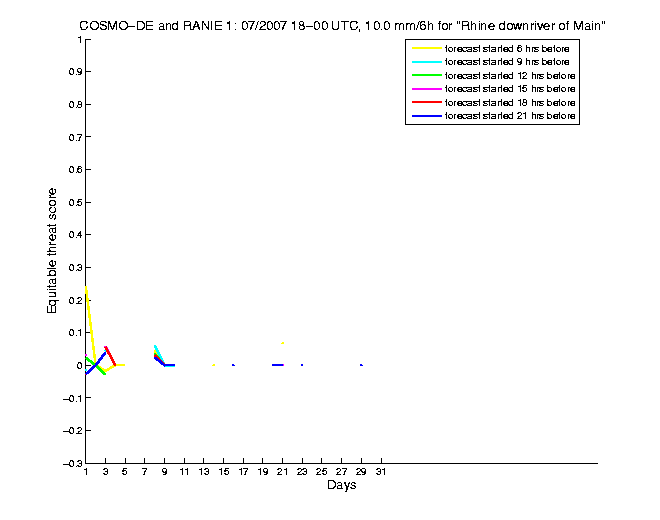
Task: Click y-axis tick label "0.3"
Action: point(75,268)
